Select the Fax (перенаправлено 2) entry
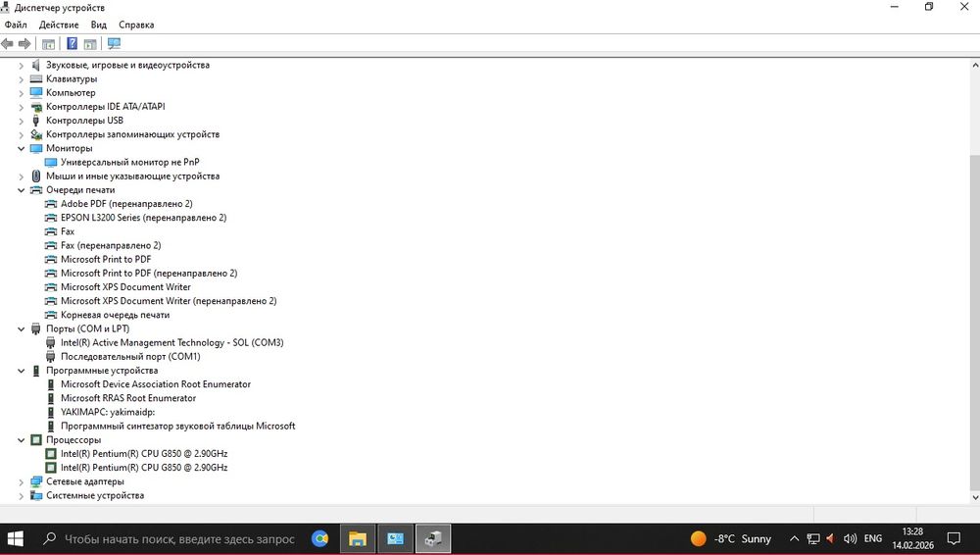The width and height of the screenshot is (980, 555). tap(111, 246)
